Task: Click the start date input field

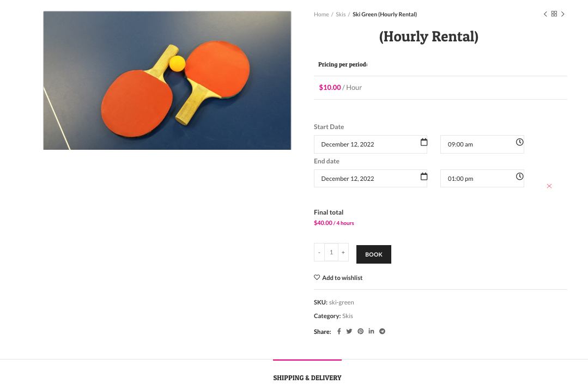Action: (x=365, y=144)
